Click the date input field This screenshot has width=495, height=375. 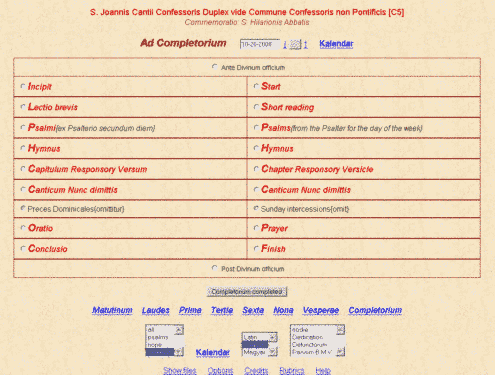260,44
